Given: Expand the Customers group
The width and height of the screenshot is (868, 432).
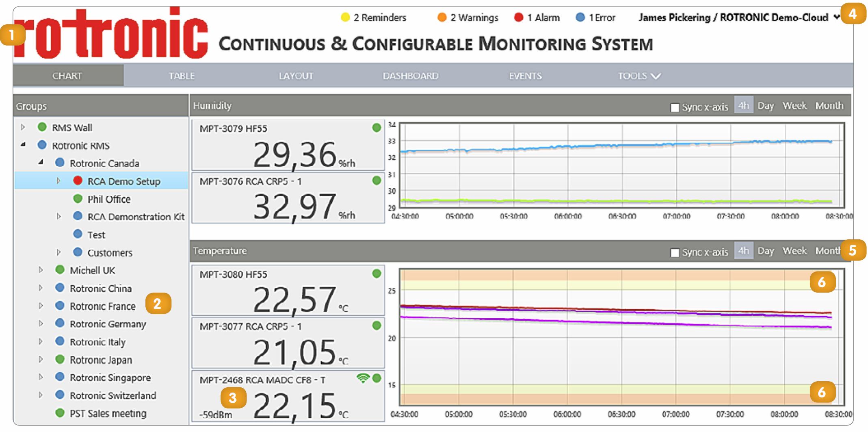Looking at the screenshot, I should [x=58, y=252].
